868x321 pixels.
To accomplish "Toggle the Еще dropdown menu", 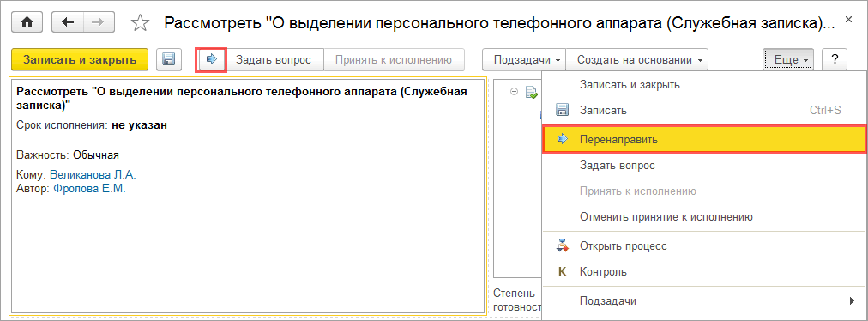I will pos(788,59).
